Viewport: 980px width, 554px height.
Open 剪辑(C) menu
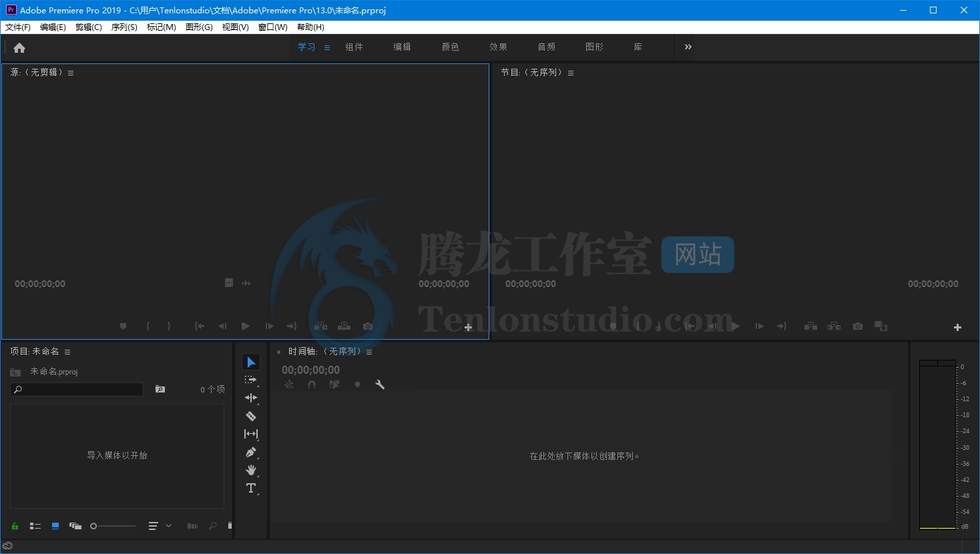click(89, 27)
